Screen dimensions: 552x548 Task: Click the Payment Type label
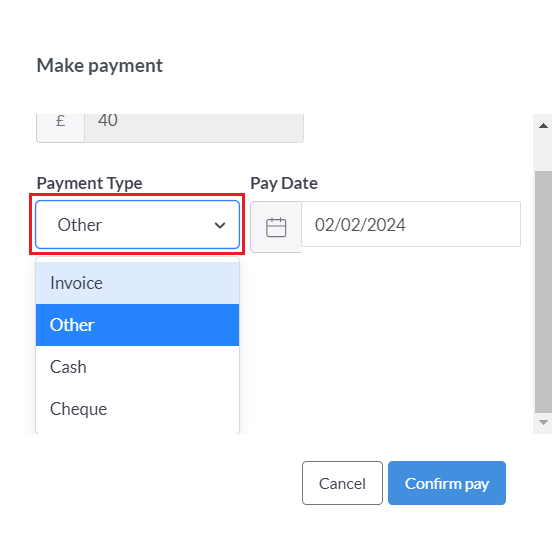pyautogui.click(x=89, y=183)
